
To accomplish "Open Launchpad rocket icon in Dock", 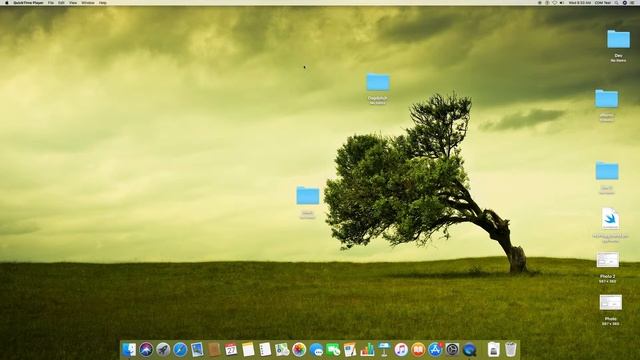I will (163, 350).
